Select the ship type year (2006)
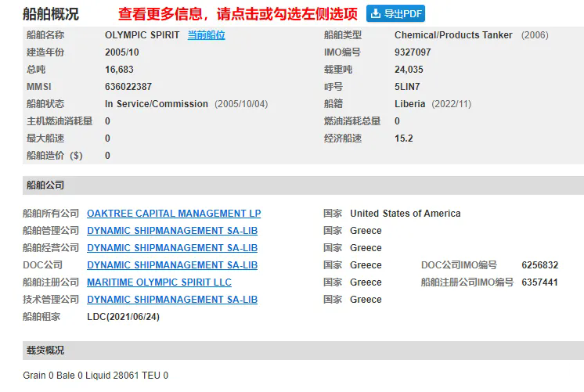The image size is (584, 392). 535,35
